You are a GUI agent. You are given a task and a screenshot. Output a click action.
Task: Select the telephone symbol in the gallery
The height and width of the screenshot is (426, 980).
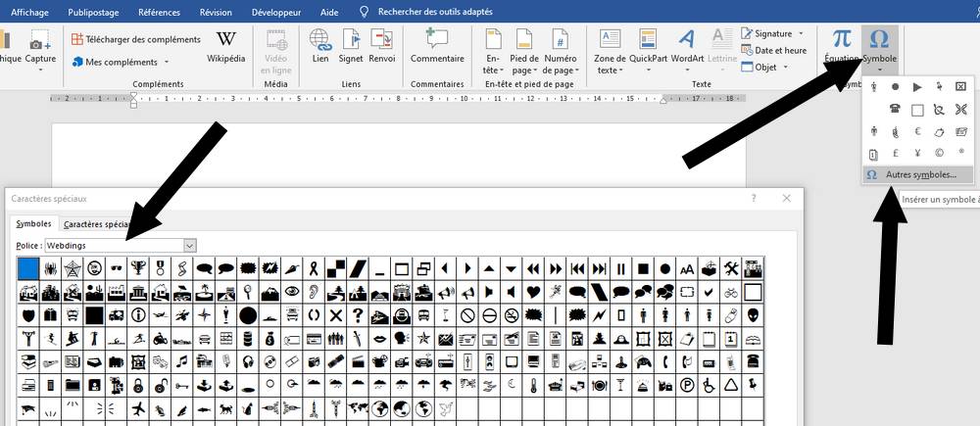tap(895, 109)
